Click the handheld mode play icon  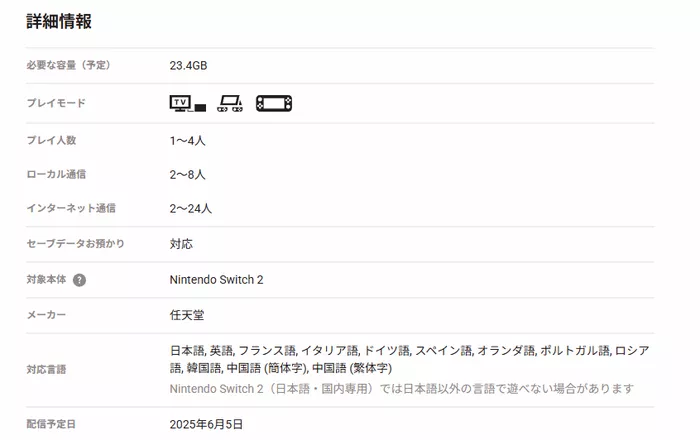point(273,103)
